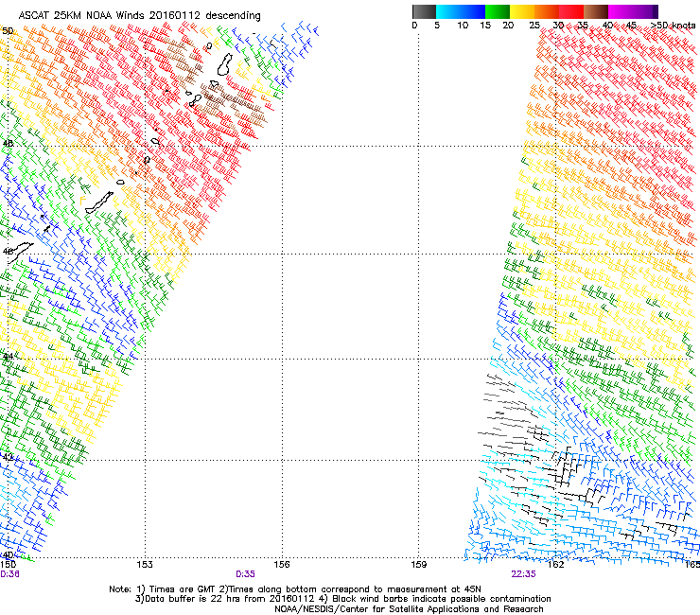Click the long island outline near 46.5N 152E
700x615 pixels.
coord(99,202)
